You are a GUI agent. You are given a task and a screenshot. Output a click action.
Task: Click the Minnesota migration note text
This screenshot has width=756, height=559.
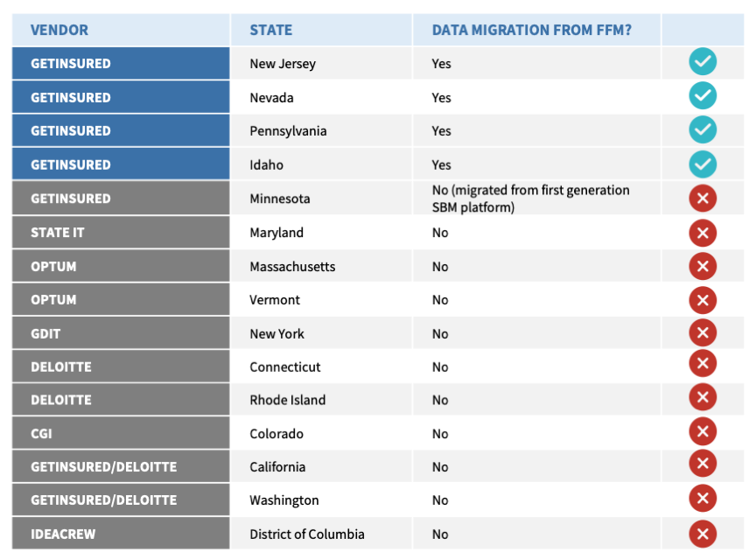530,199
